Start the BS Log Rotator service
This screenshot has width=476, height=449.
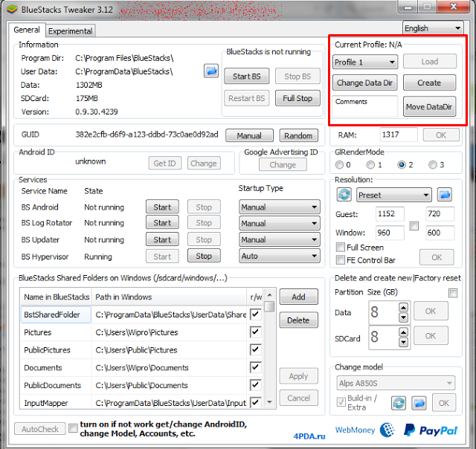162,223
